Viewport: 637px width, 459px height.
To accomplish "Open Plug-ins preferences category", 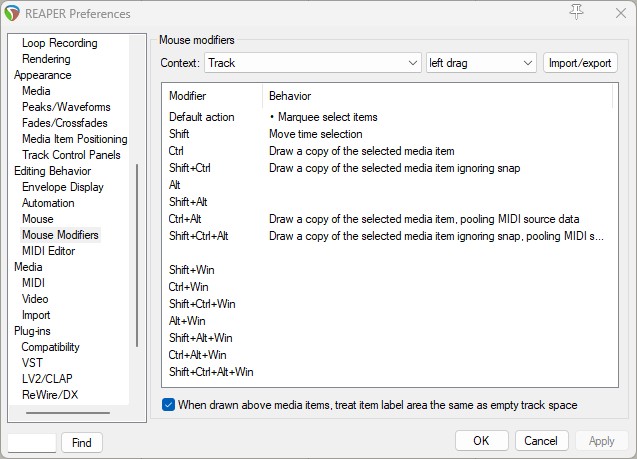I will [32, 331].
